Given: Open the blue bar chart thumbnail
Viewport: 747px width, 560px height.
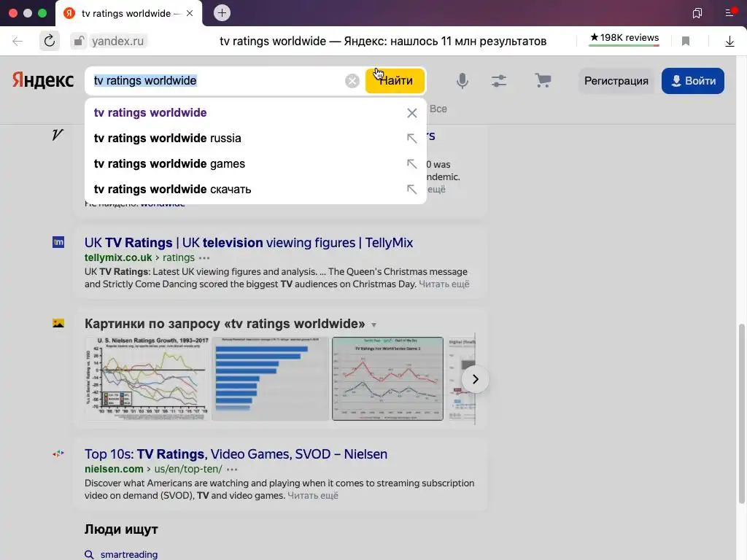Looking at the screenshot, I should tap(270, 378).
